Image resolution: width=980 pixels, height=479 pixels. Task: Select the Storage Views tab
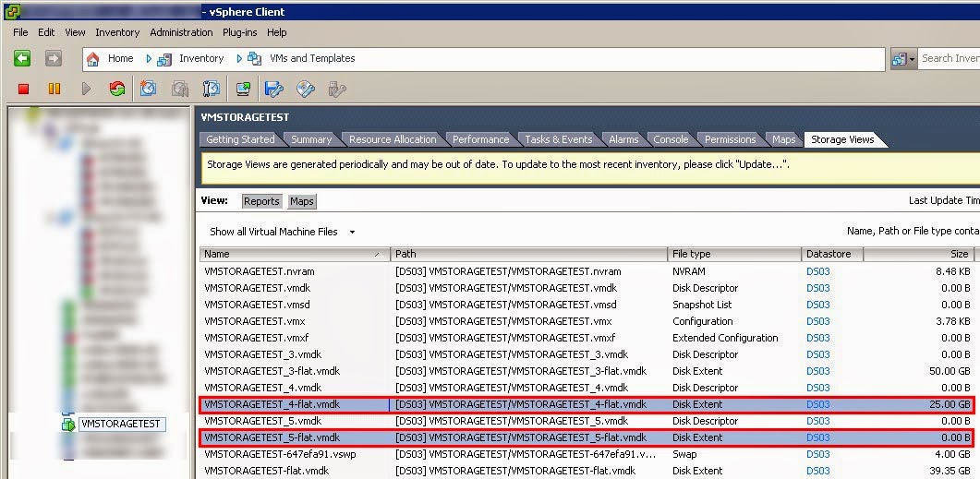coord(842,139)
